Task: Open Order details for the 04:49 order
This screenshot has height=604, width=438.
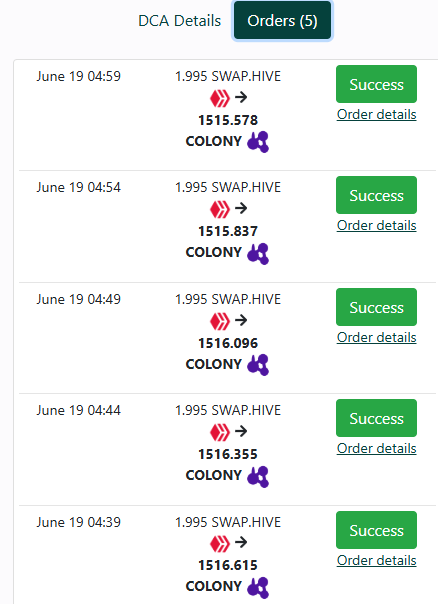Action: pos(376,337)
